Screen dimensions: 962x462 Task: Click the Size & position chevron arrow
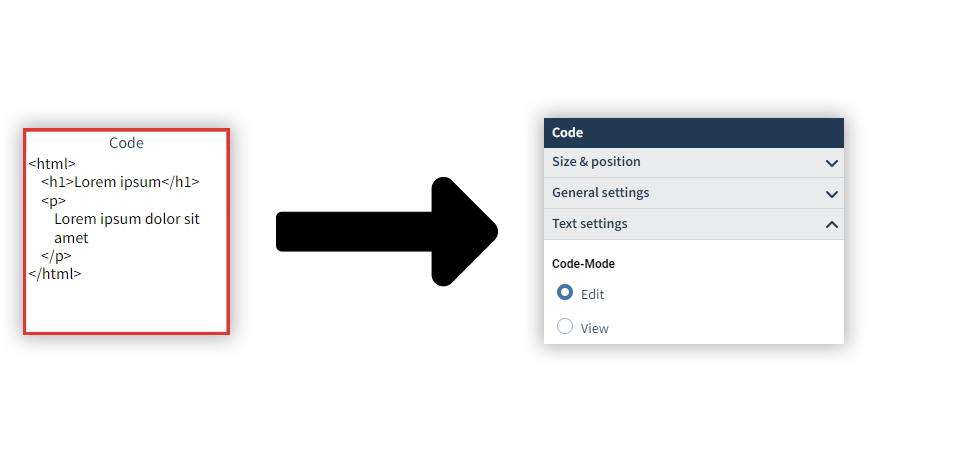pyautogui.click(x=831, y=163)
